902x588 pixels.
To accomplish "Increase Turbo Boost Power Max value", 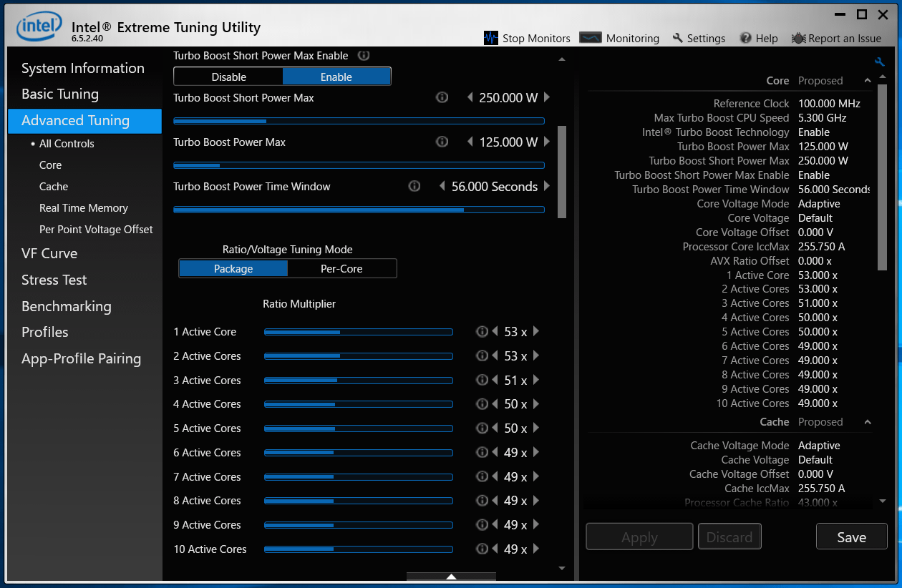I will 547,142.
